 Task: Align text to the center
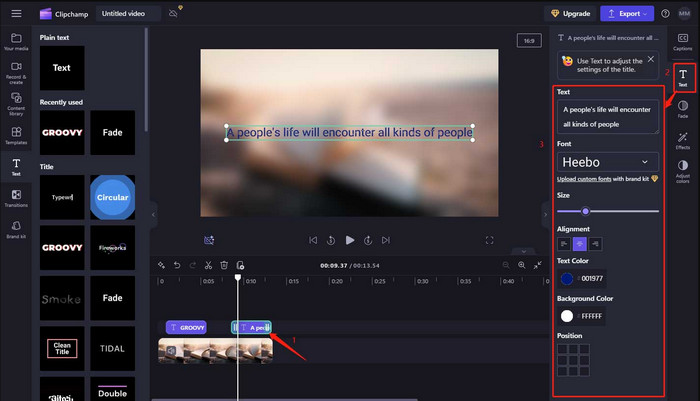579,244
